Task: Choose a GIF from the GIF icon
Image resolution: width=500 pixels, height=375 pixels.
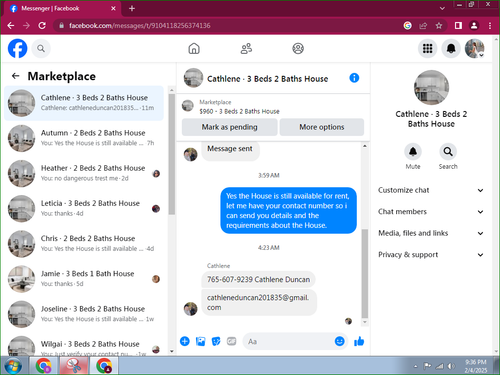Action: coord(231,341)
